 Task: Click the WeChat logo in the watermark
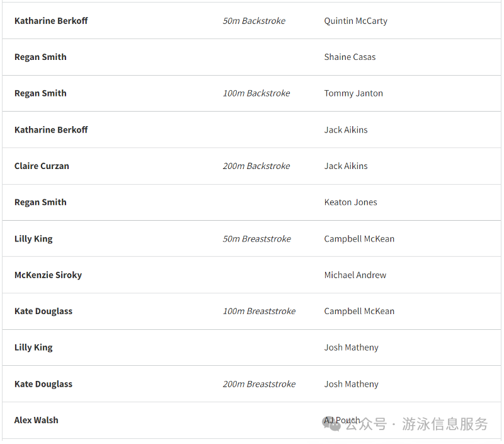[x=331, y=424]
